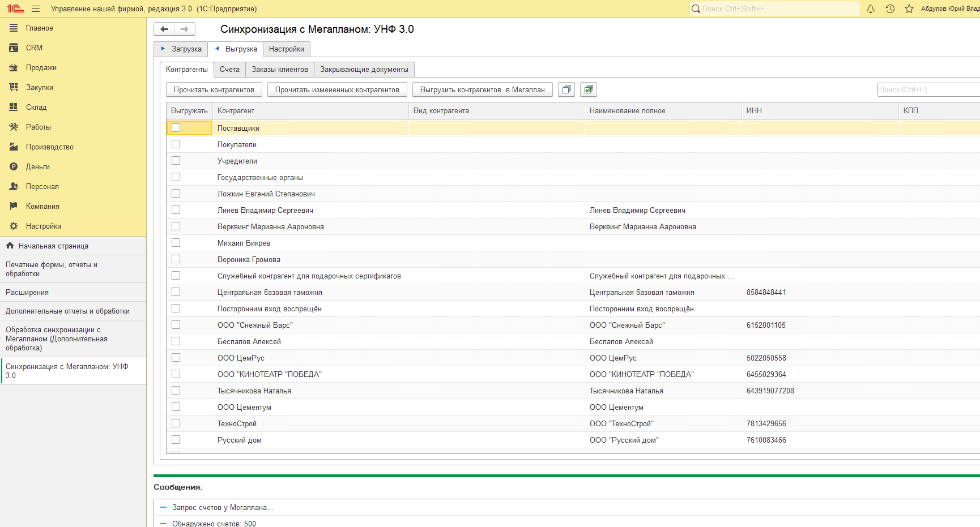Click the favorites star icon
The image size is (980, 527).
909,9
